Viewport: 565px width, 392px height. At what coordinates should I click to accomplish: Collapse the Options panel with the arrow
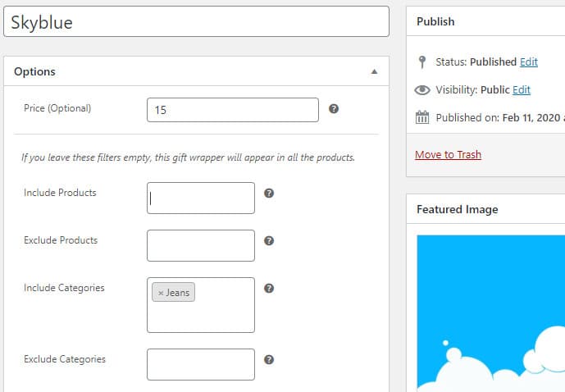click(375, 71)
